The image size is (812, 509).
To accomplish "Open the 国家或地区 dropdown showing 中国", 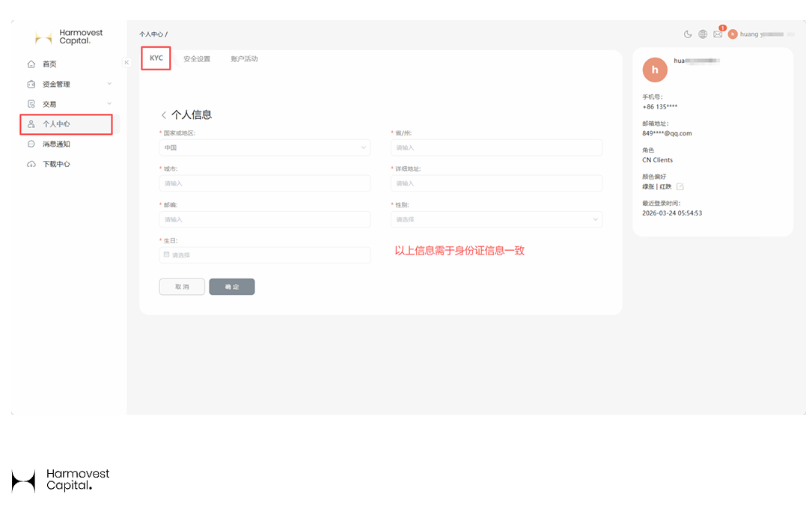I will pyautogui.click(x=265, y=147).
